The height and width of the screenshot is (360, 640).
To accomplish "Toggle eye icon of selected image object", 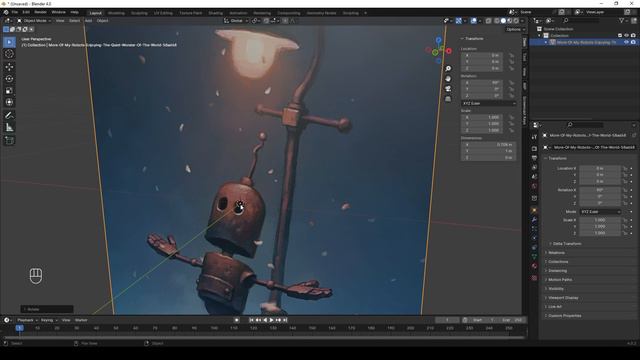I will coord(627,42).
